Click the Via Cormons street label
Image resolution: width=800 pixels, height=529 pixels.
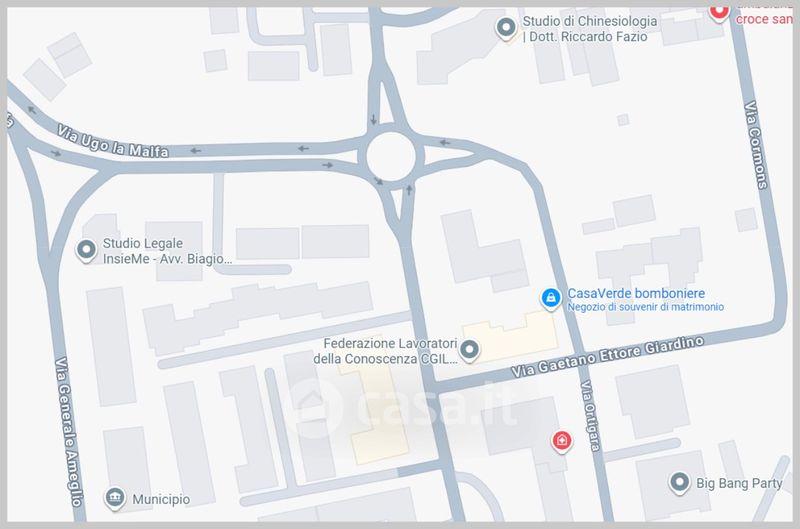756,145
